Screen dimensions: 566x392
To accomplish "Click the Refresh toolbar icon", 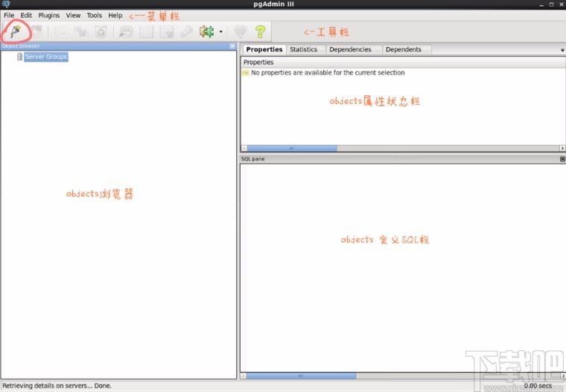I will pos(37,32).
